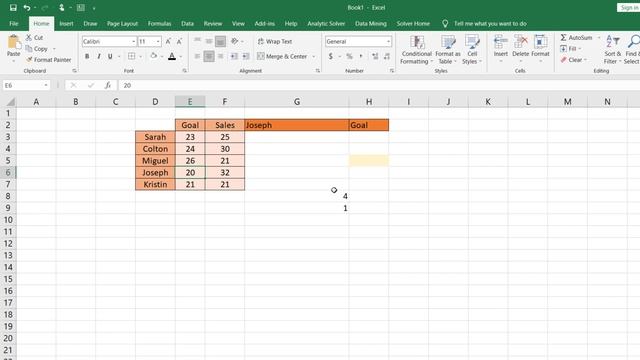Screen dimensions: 640x360
Task: Click the Sign in button
Action: point(629,7)
